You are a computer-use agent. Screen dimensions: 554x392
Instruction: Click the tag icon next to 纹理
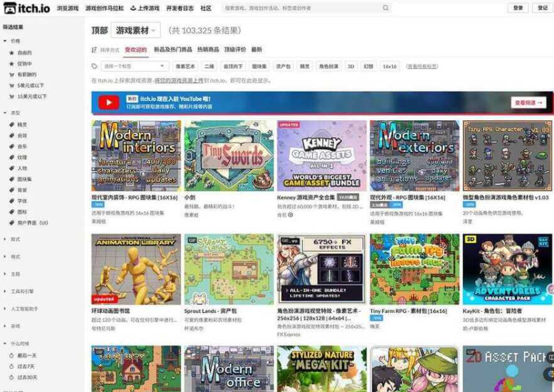11,157
